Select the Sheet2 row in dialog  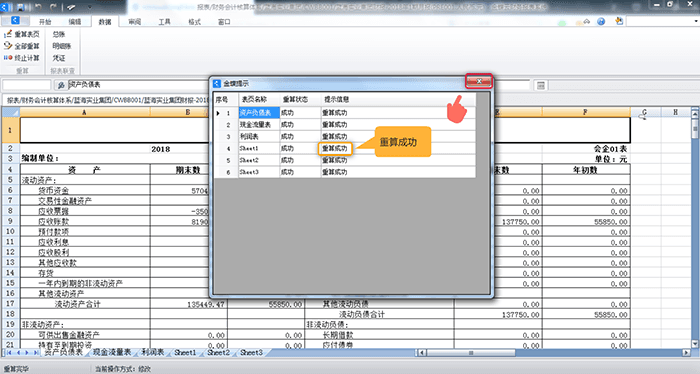tap(345, 160)
